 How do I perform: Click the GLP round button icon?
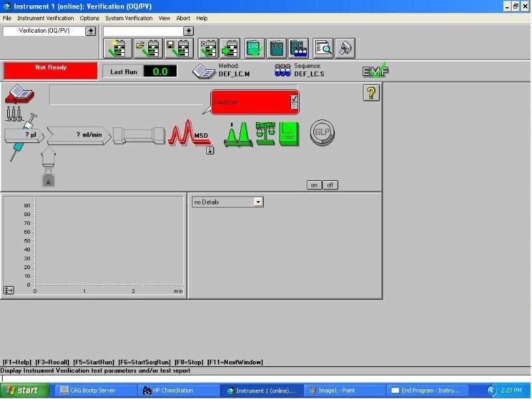[322, 133]
